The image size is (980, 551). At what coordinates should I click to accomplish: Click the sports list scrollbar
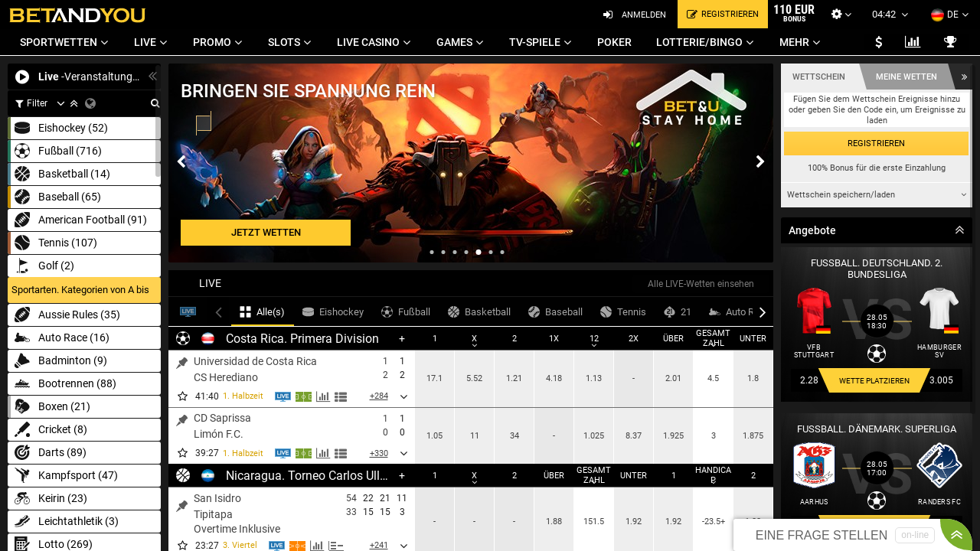[x=158, y=147]
